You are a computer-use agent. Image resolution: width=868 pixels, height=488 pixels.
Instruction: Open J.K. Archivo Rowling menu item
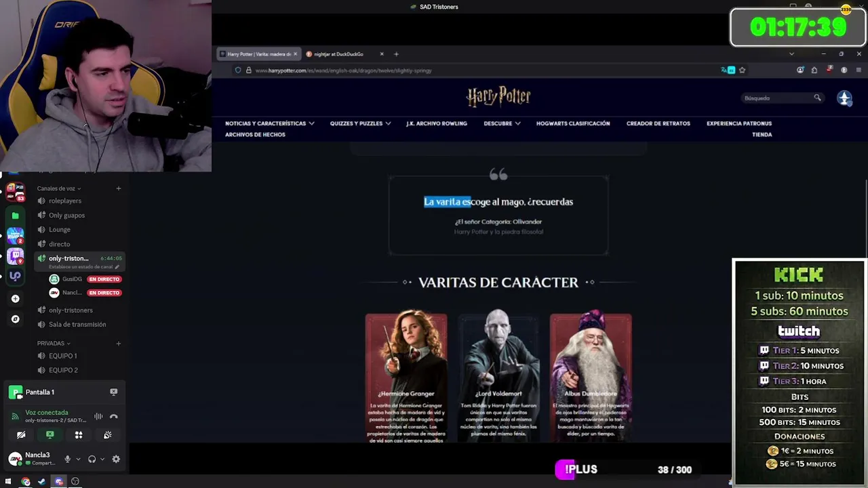pyautogui.click(x=437, y=123)
